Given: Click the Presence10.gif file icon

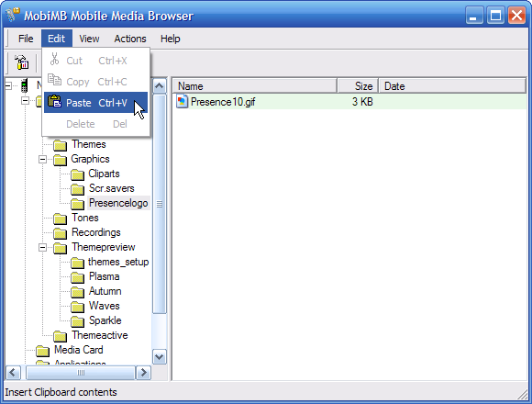Looking at the screenshot, I should [x=182, y=102].
